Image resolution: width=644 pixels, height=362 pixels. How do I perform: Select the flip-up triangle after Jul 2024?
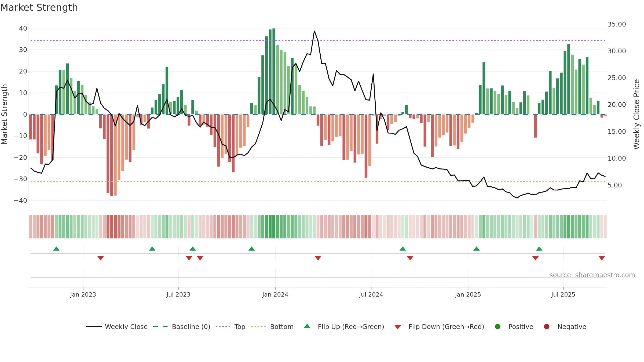(x=403, y=249)
